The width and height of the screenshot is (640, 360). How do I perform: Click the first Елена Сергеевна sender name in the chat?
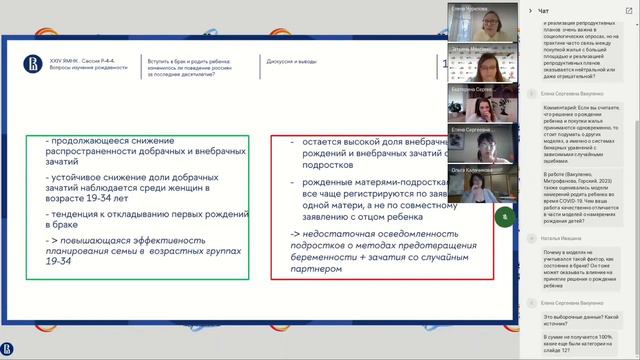point(572,94)
